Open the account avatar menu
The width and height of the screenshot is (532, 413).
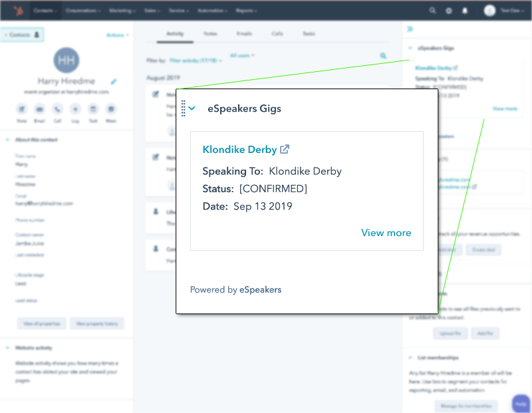489,11
